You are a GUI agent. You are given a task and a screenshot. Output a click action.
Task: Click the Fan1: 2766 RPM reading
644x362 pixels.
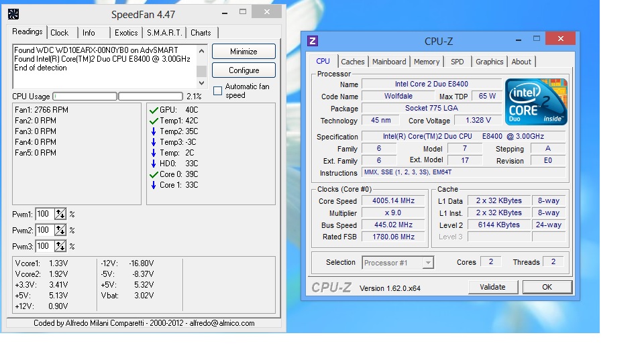[x=42, y=110]
